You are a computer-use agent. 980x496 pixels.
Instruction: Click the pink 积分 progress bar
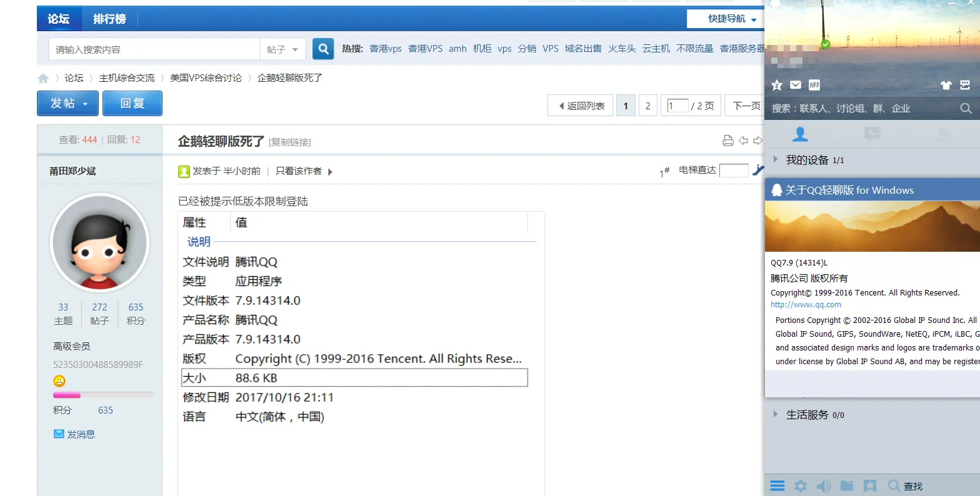(x=103, y=395)
